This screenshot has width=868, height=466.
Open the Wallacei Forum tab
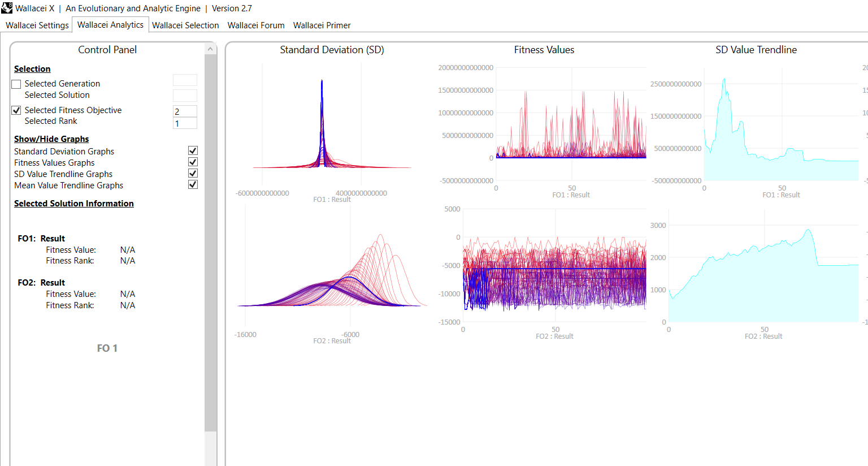tap(256, 25)
